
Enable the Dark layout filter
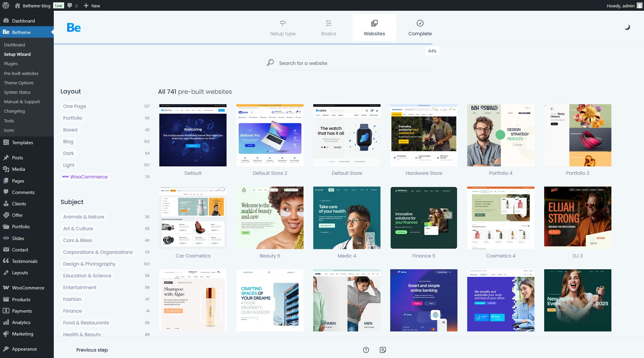(x=69, y=153)
